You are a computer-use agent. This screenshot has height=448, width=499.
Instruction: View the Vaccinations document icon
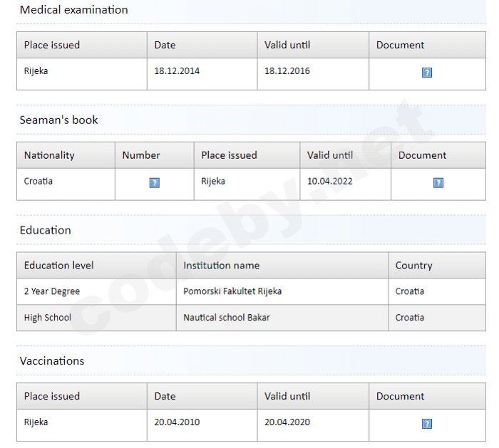coord(427,424)
